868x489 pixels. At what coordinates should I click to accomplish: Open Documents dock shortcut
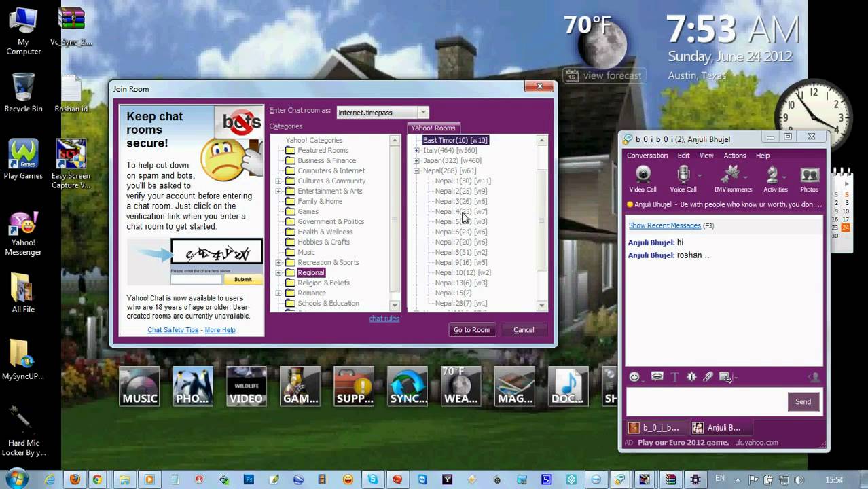click(568, 386)
